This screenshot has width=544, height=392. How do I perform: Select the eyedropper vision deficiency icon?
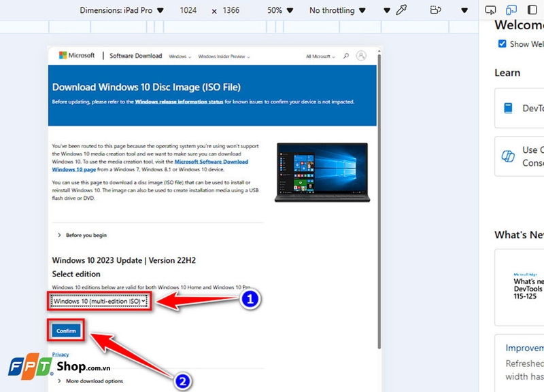(401, 10)
